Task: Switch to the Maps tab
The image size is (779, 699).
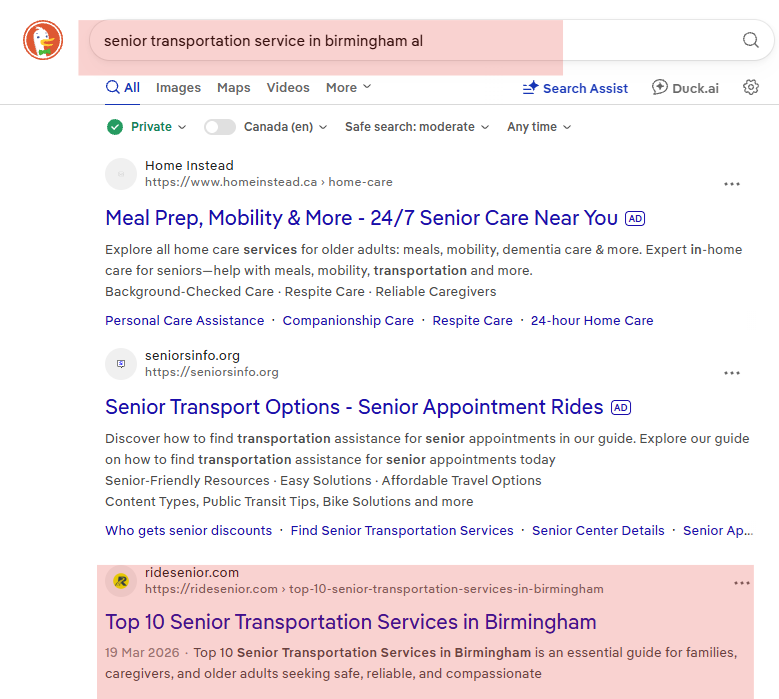Action: pos(234,87)
